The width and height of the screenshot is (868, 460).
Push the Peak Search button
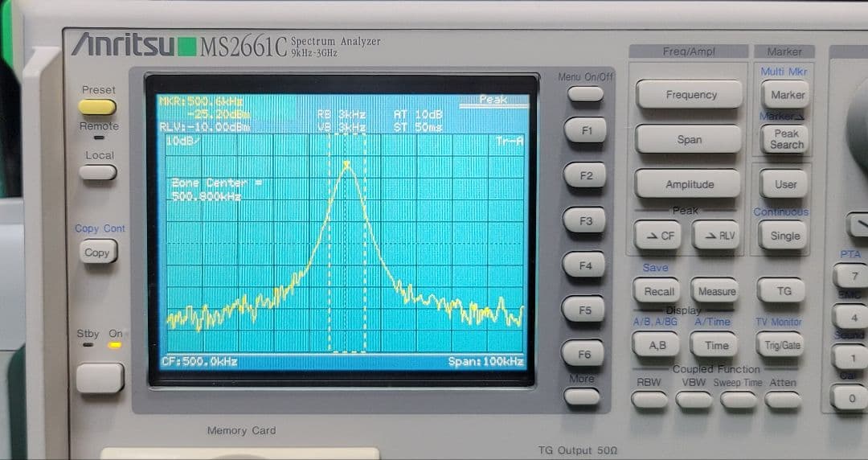click(x=784, y=139)
